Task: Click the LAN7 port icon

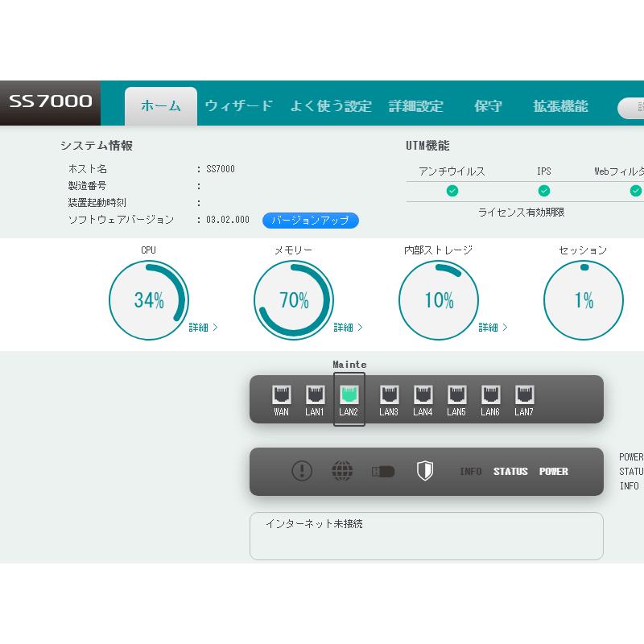Action: tap(525, 394)
